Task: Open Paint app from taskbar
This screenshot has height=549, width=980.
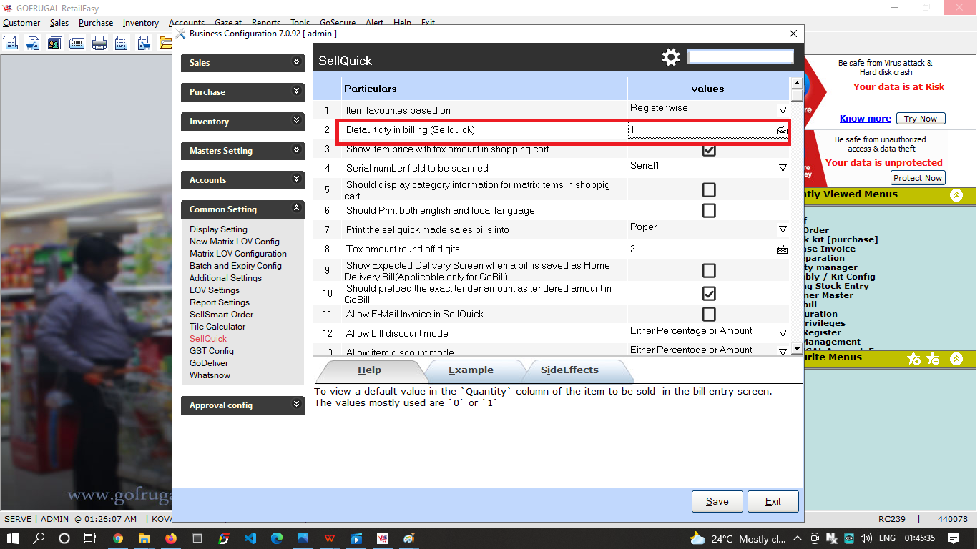Action: tap(408, 538)
